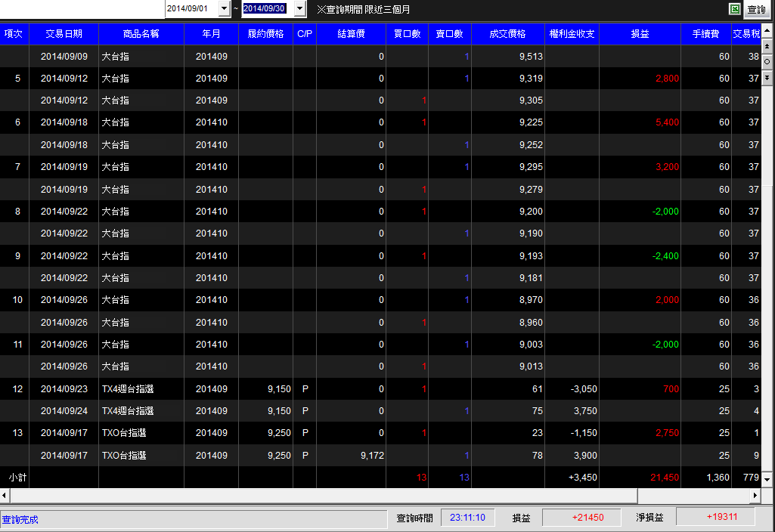Screen dimensions: 775x532
Task: Select item number 12 cell
Action: point(14,388)
